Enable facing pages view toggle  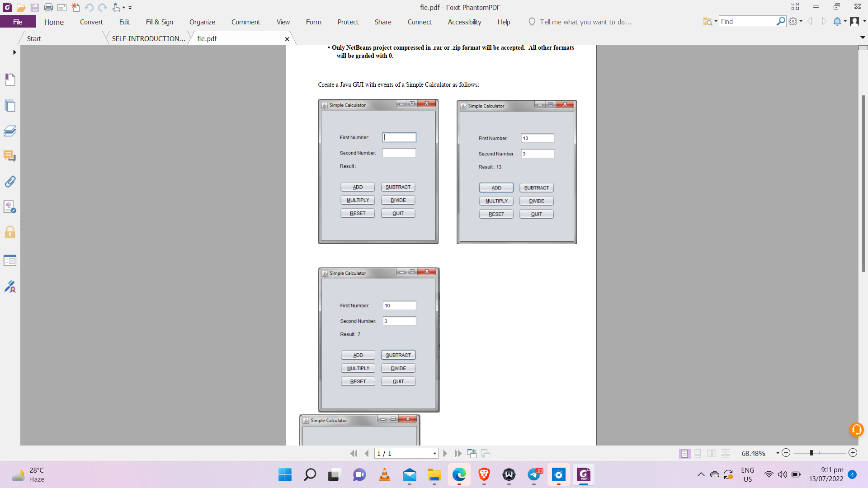[x=711, y=454]
